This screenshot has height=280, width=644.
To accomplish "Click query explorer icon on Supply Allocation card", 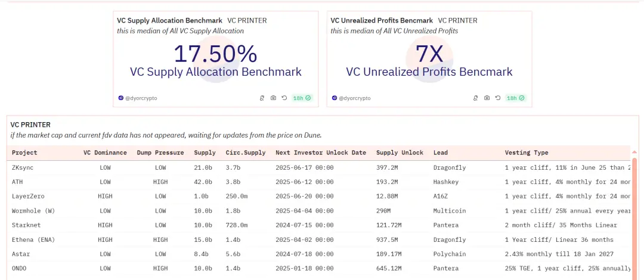I will pos(262,98).
